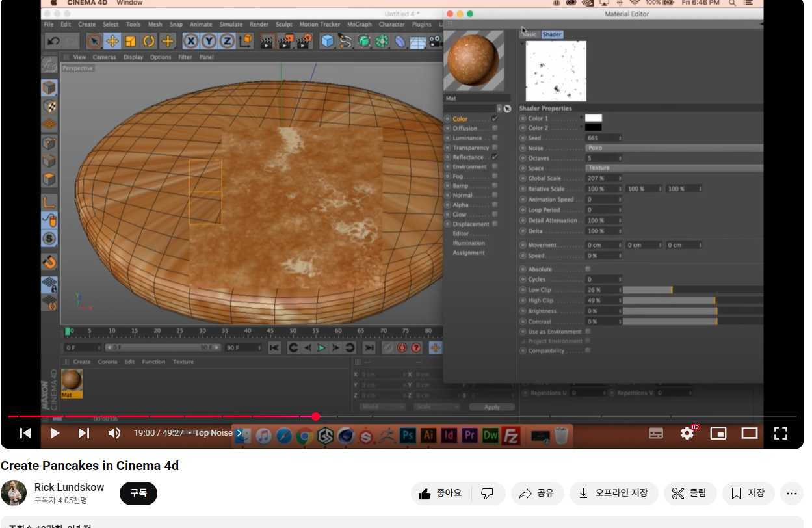812x528 pixels.
Task: Enable the Displacement channel checkbox
Action: point(495,224)
